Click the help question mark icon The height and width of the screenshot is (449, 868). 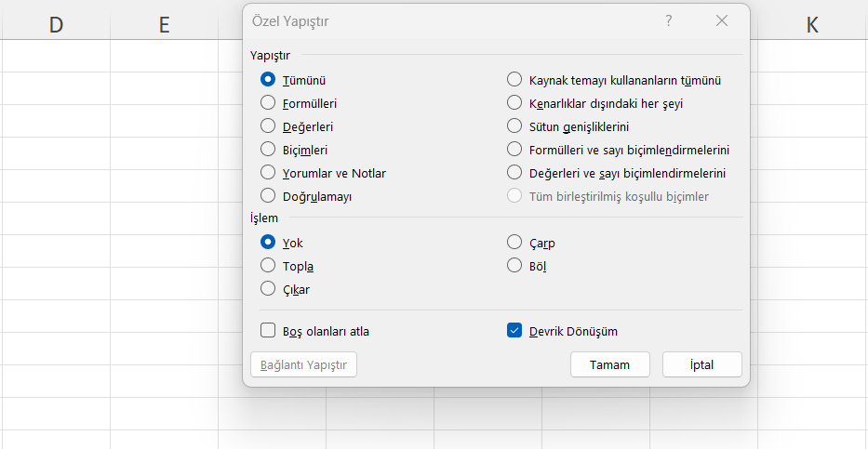coord(669,21)
